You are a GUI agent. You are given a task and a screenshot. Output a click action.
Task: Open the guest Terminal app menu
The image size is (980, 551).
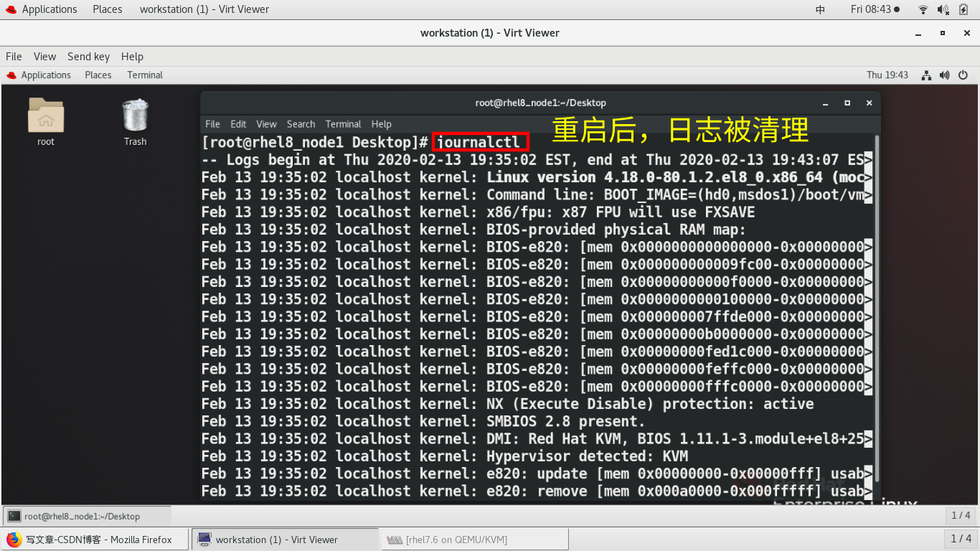point(145,75)
